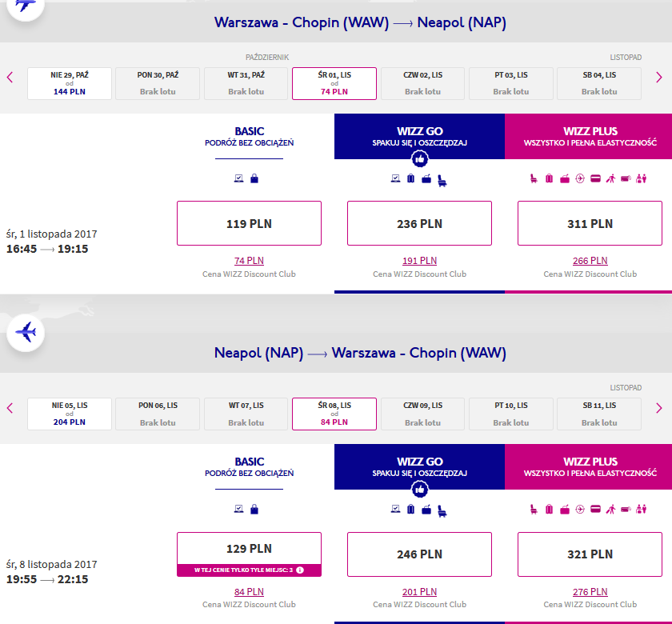This screenshot has width=672, height=624.
Task: Click the airplane icon beside Neapol–Warszawa header
Action: (26, 333)
